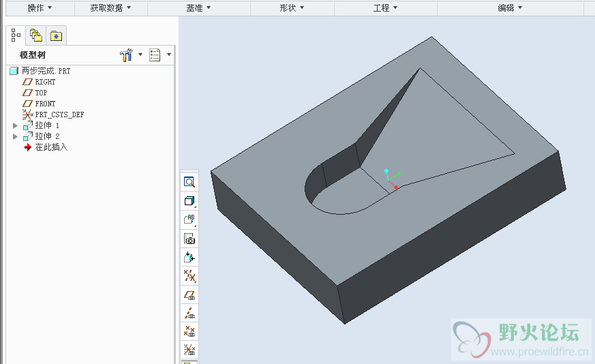Open the display style cube icon
The image size is (595, 364).
(x=189, y=201)
